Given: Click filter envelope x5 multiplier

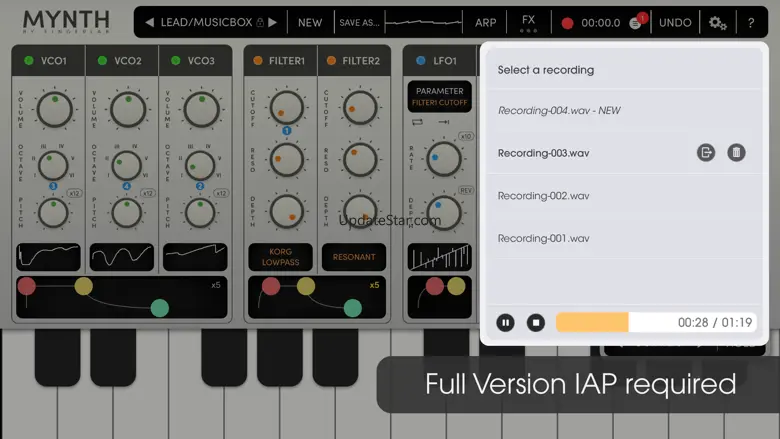Looking at the screenshot, I should [x=374, y=285].
